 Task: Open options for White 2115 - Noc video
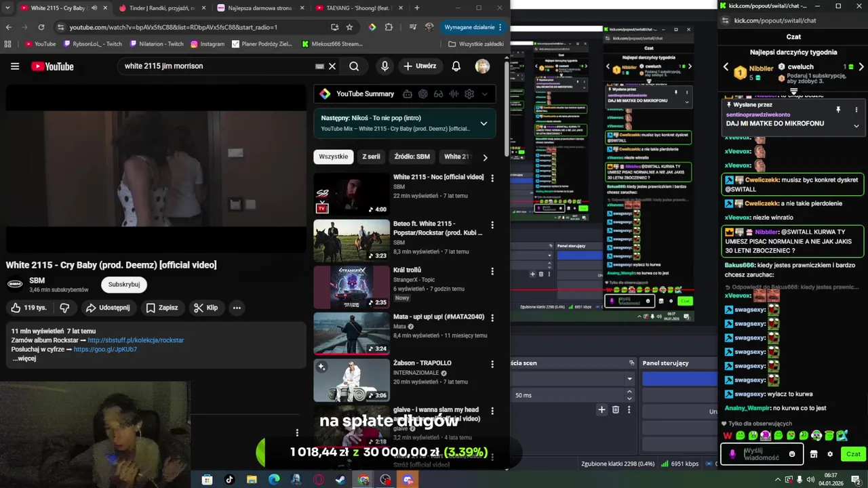492,178
